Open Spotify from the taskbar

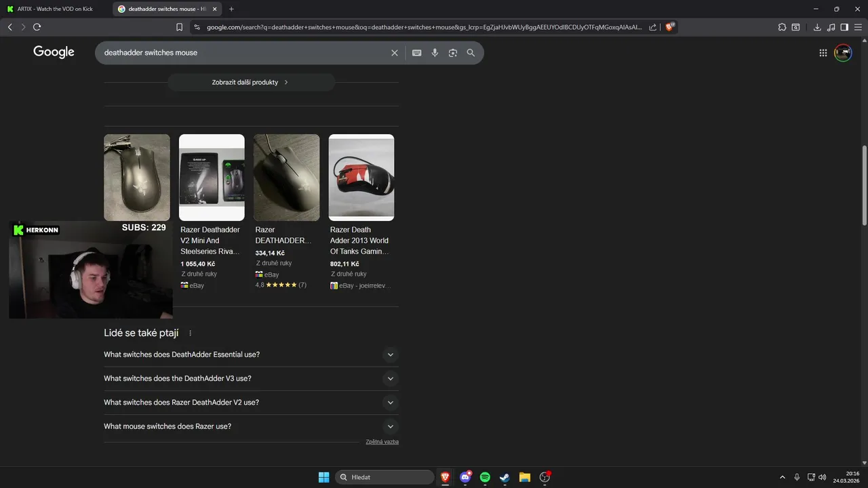point(485,477)
